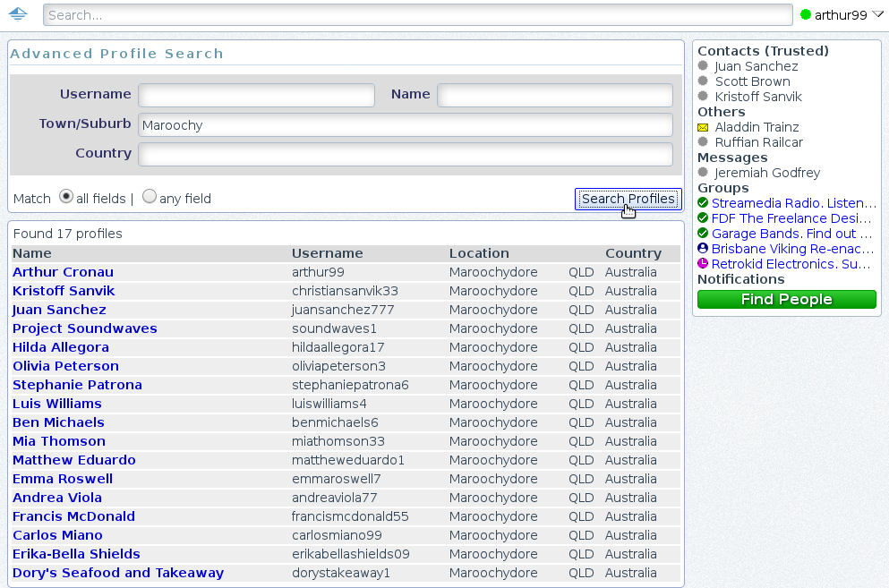Click the site logo icon at top left
The image size is (889, 588).
(18, 15)
